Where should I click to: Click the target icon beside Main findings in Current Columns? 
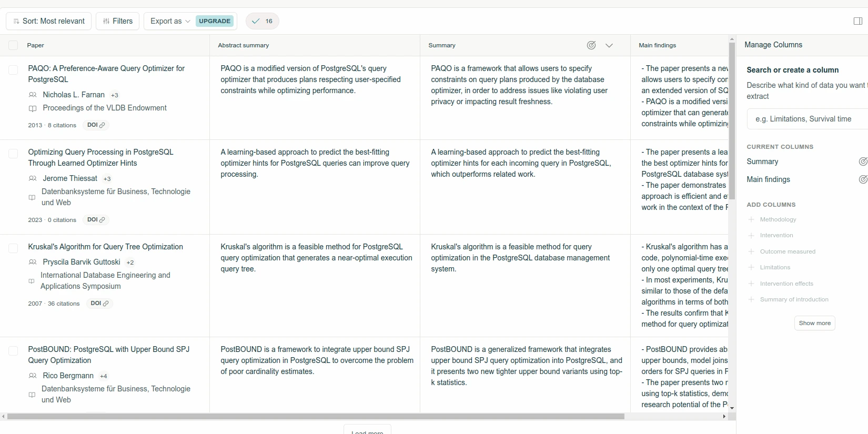[x=862, y=179]
